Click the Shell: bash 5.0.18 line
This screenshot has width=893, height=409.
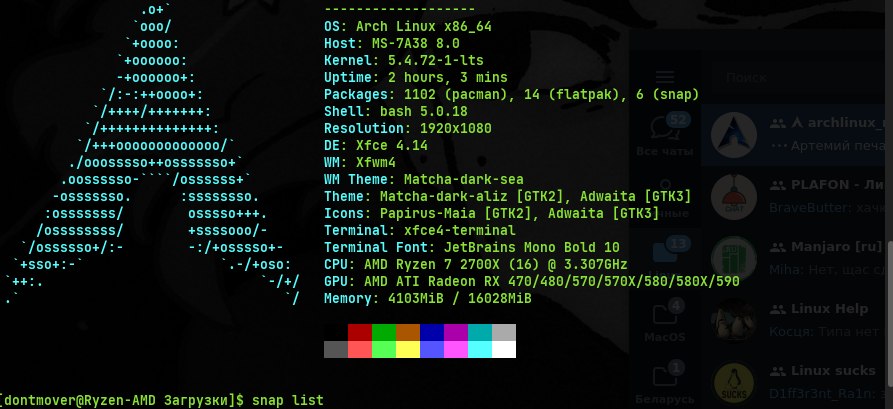coord(396,112)
